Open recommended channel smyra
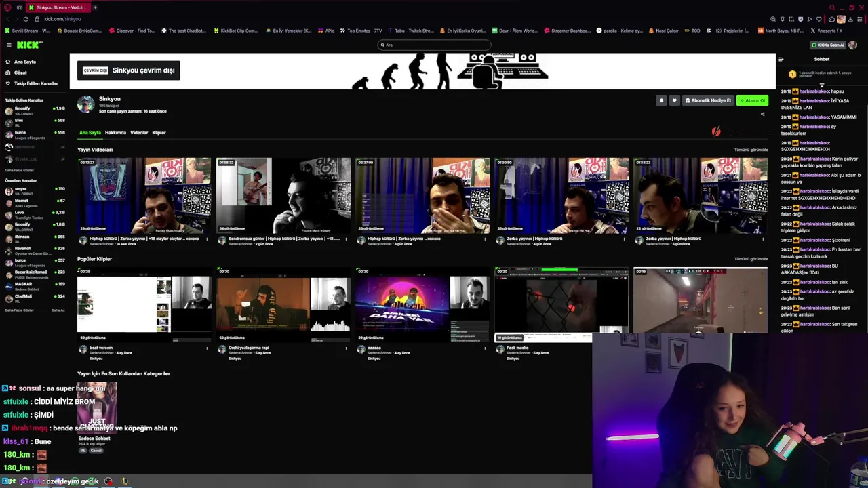This screenshot has height=488, width=868. coord(34,191)
